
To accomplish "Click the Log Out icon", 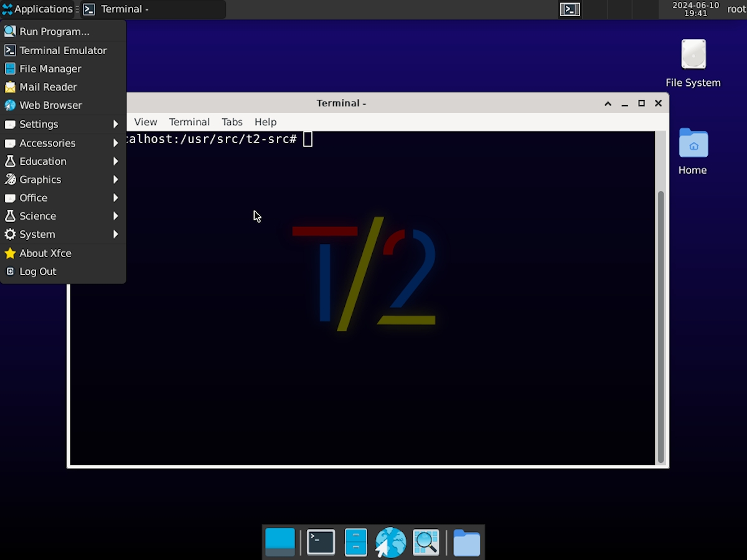I will [10, 271].
